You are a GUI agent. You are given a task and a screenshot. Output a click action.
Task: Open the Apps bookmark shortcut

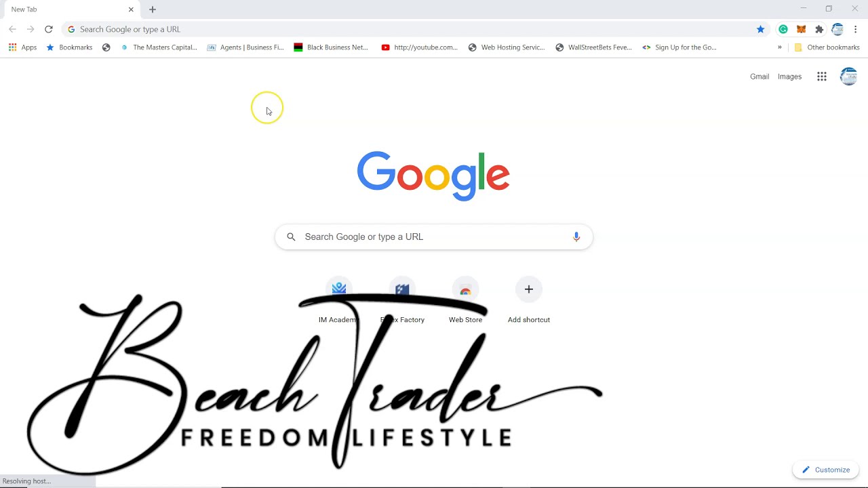point(22,47)
